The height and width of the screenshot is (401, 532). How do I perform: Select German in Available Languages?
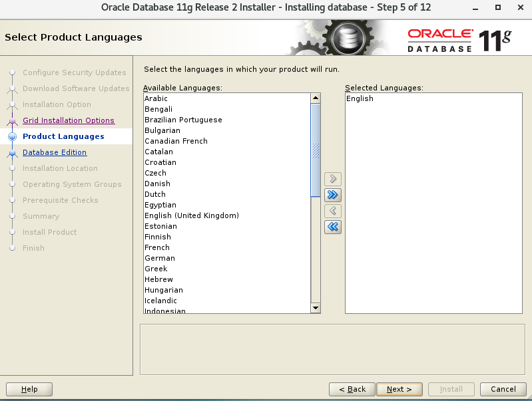[x=227, y=258]
